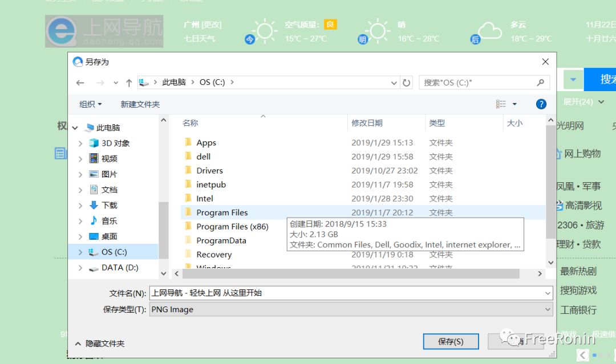Click the change view icon on the toolbar
The width and height of the screenshot is (616, 364).
coord(501,104)
